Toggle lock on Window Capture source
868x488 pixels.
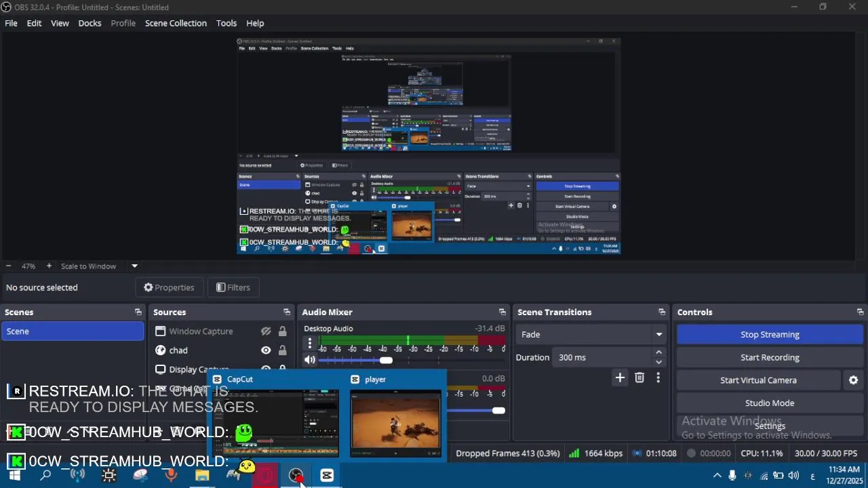pyautogui.click(x=282, y=331)
